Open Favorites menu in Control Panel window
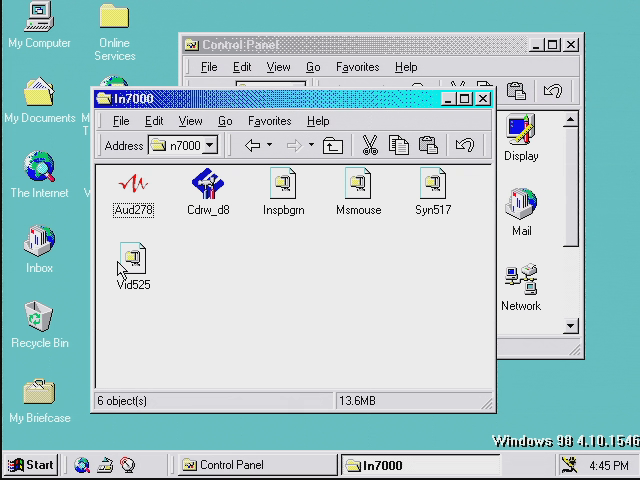 click(x=358, y=67)
